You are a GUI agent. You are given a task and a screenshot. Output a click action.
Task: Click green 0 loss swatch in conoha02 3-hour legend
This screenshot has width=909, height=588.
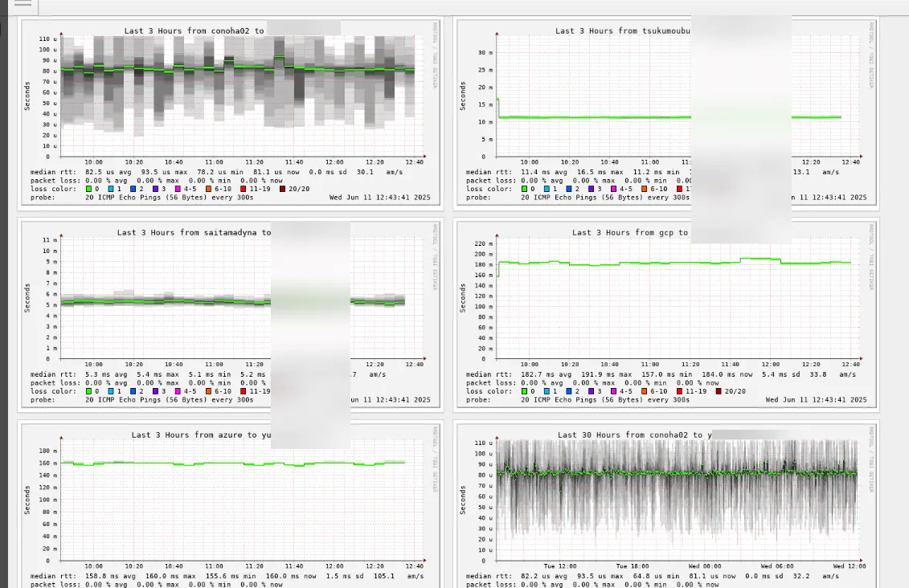pyautogui.click(x=89, y=189)
